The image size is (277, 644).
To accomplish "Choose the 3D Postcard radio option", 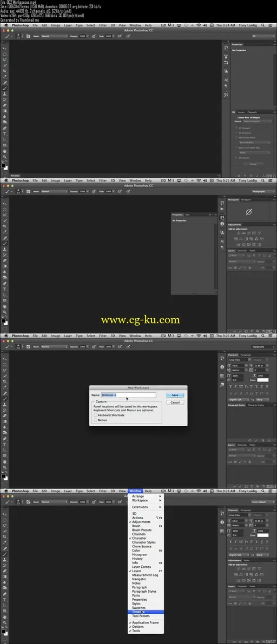I will coord(237,128).
